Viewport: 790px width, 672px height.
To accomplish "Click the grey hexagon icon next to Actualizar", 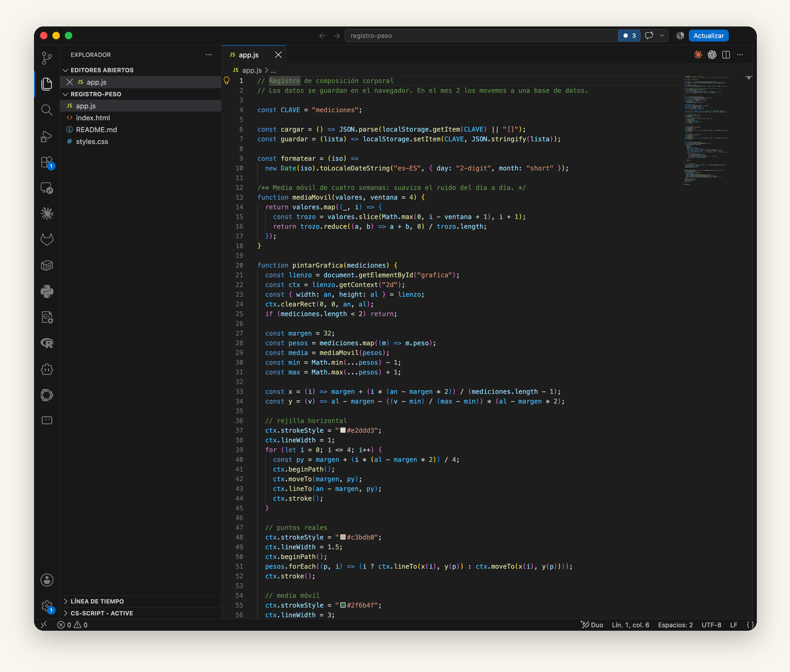I will click(680, 35).
